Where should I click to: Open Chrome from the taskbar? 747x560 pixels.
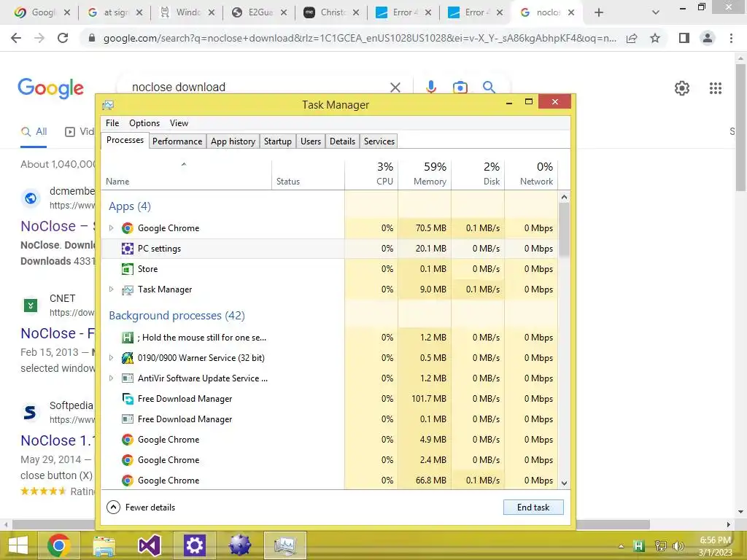(x=58, y=545)
